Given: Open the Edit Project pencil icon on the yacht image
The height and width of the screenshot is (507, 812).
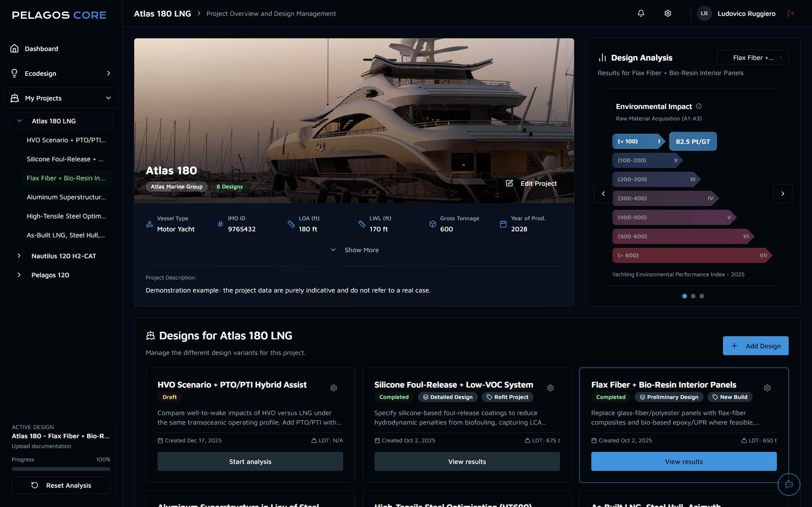Looking at the screenshot, I should point(510,183).
